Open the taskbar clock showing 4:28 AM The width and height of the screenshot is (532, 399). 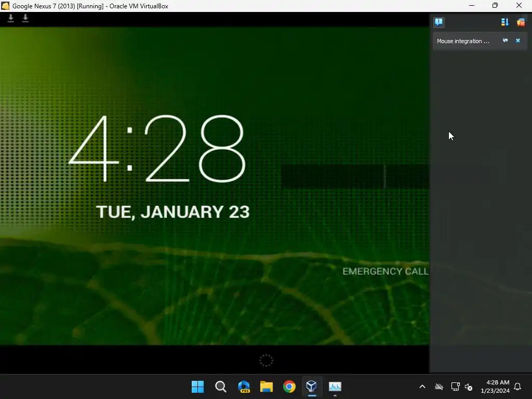(495, 387)
